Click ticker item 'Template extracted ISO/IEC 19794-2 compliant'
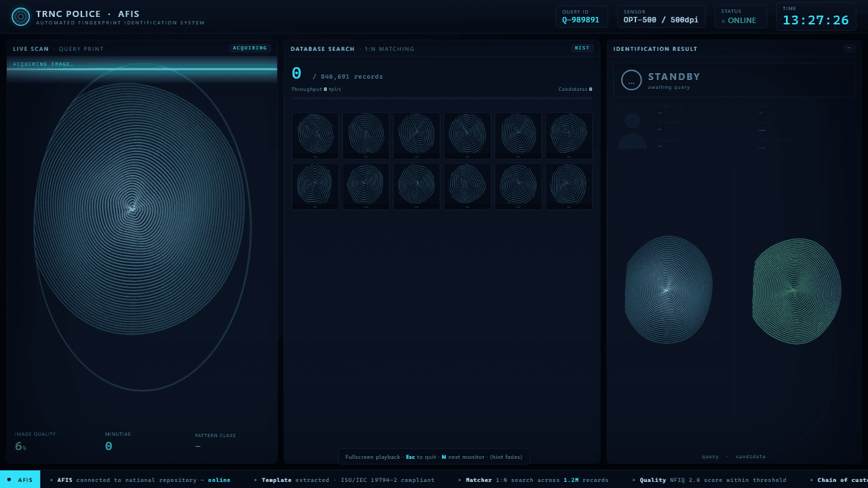Image resolution: width=868 pixels, height=488 pixels. click(x=348, y=480)
